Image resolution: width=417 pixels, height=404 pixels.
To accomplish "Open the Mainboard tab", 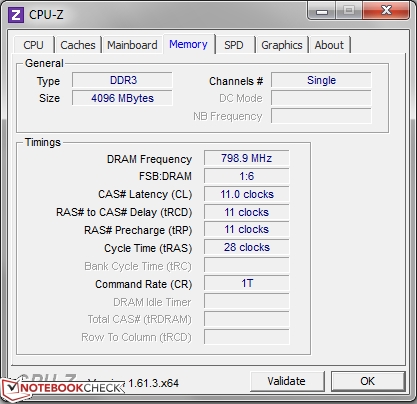I will tap(132, 45).
